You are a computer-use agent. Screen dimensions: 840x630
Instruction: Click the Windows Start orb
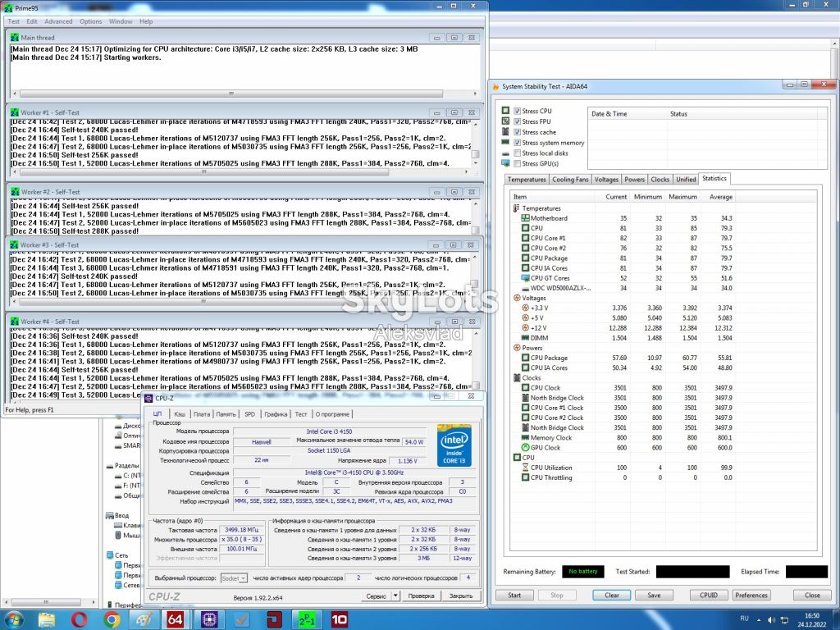(x=14, y=620)
